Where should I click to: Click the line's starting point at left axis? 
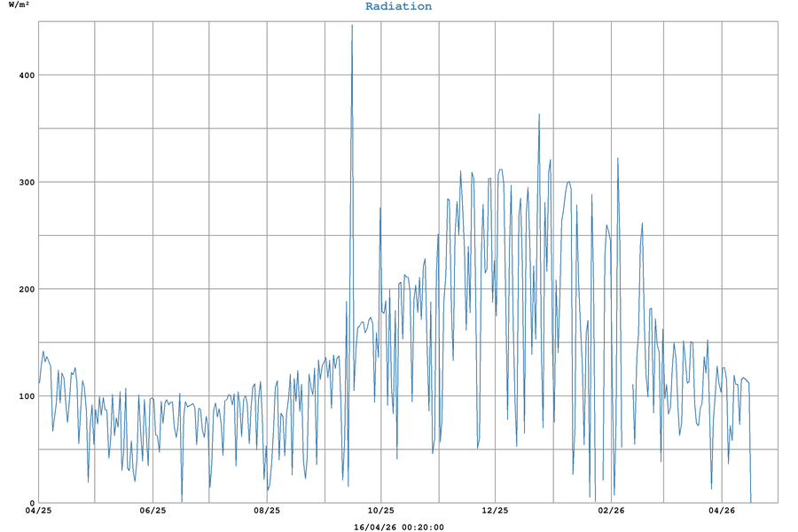pos(39,383)
